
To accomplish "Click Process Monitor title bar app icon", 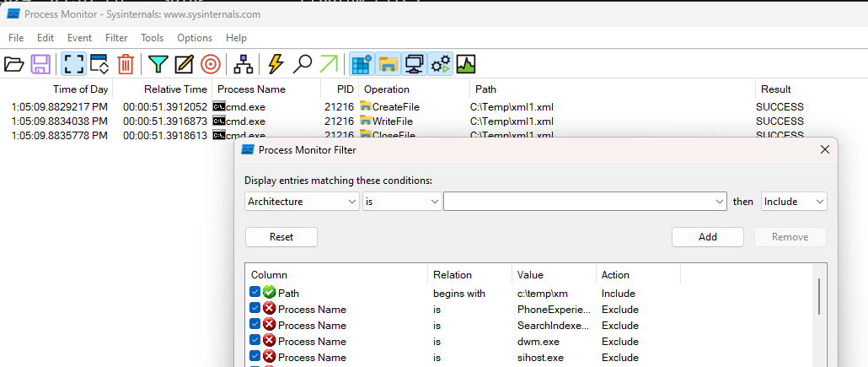I will [x=13, y=13].
